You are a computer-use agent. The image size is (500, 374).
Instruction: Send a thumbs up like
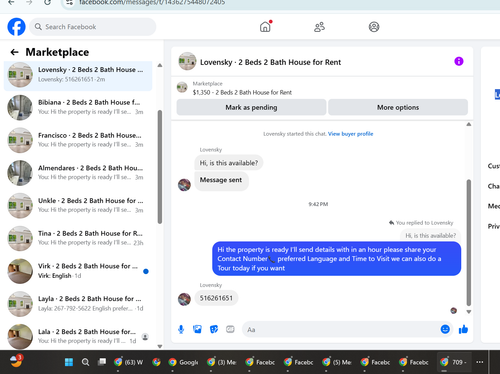coord(463,329)
